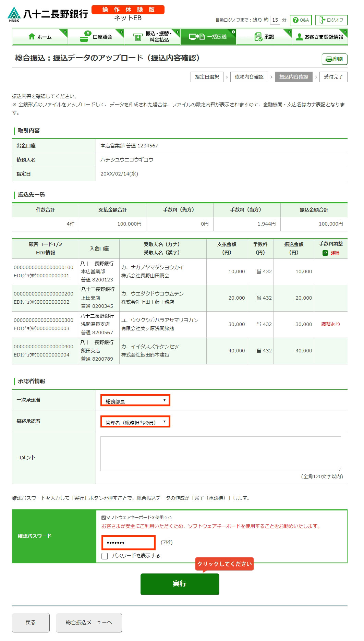Image resolution: width=364 pixels, height=641 pixels.
Task: Click the 確認パスワード input field
Action: click(x=129, y=542)
